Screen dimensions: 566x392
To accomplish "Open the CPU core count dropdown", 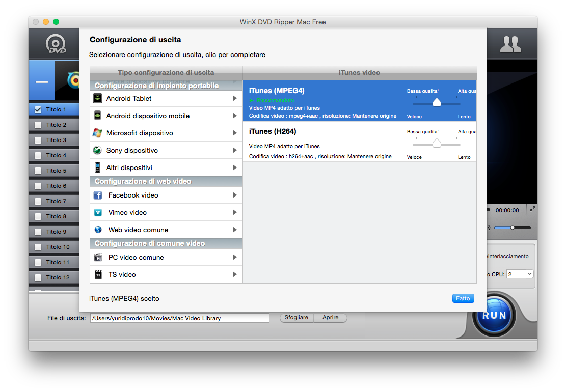I will click(520, 274).
